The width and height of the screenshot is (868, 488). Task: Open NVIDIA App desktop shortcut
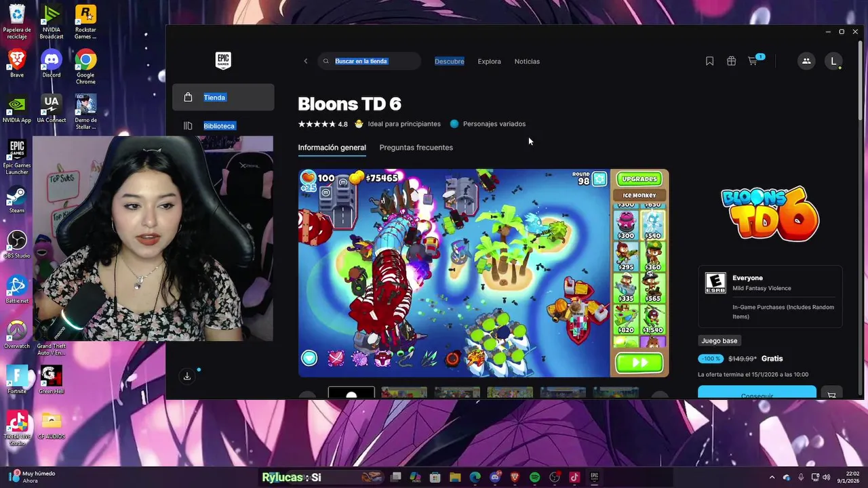[x=17, y=109]
